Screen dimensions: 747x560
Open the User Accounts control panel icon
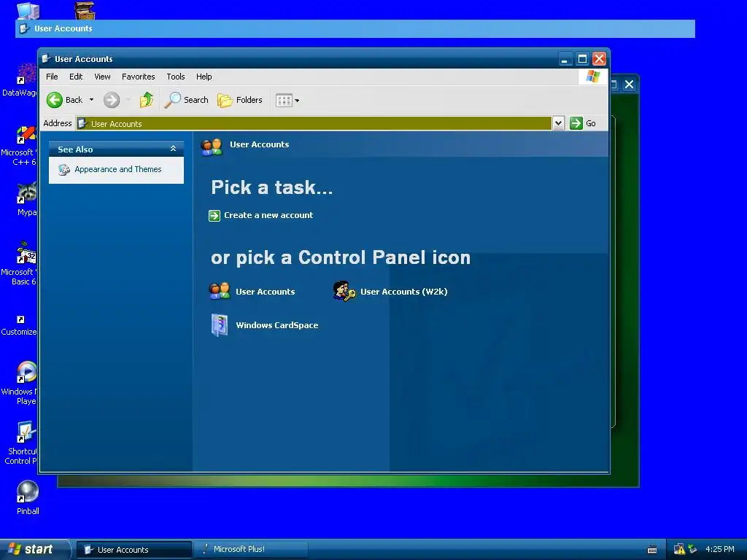click(x=219, y=291)
